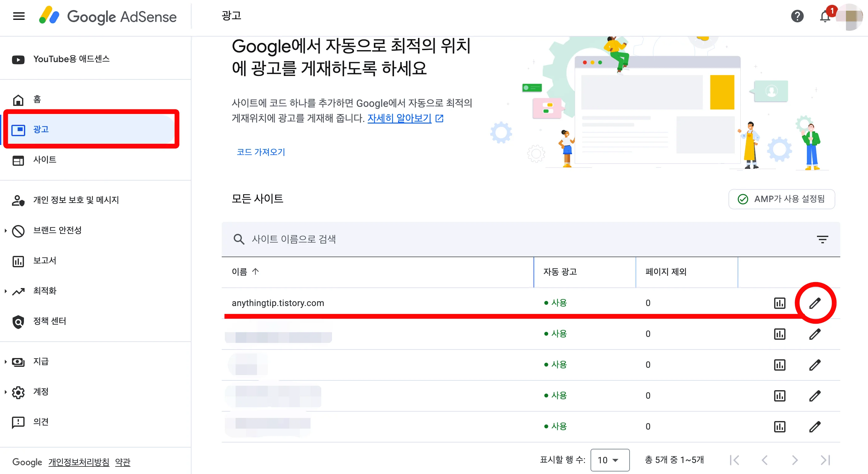Screen dimensions: 868x474
Task: Sort by 이름 column header
Action: point(246,271)
